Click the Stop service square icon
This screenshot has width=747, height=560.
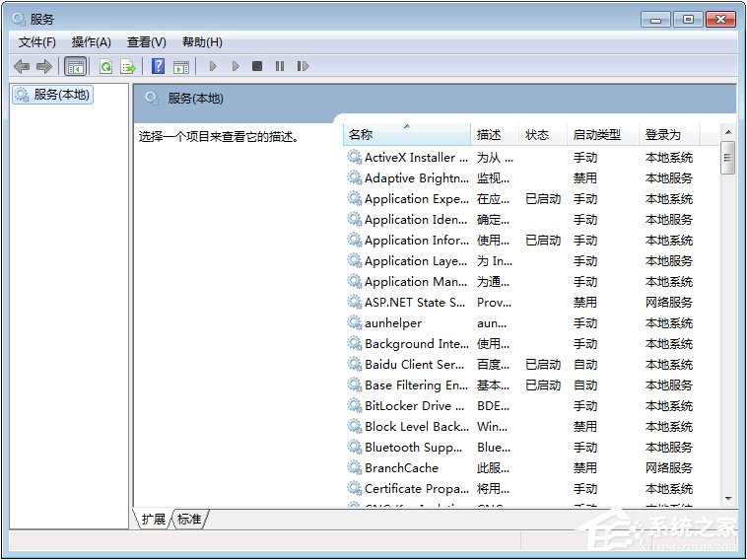(257, 66)
